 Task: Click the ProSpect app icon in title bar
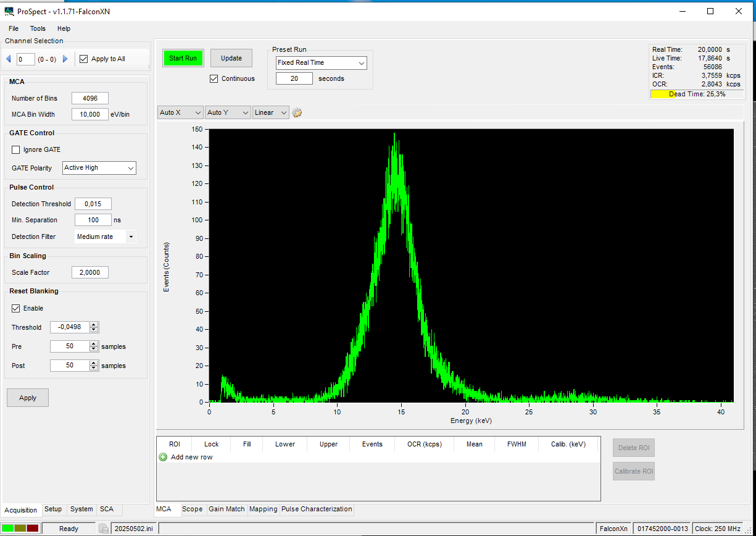tap(9, 12)
